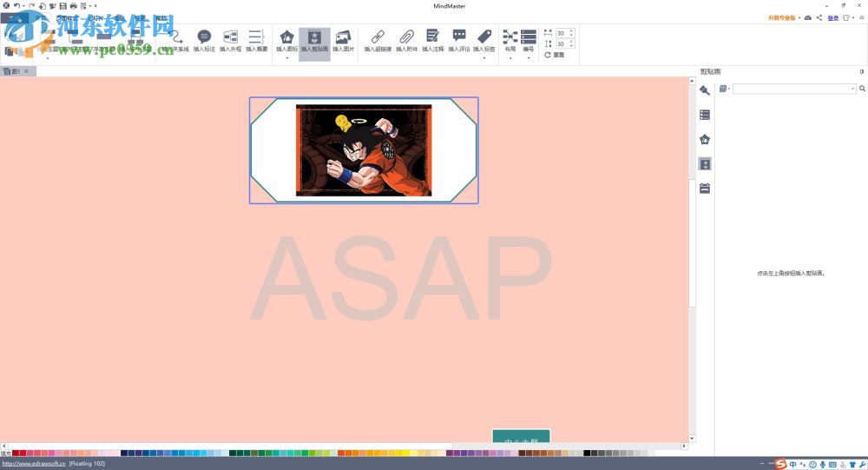The width and height of the screenshot is (868, 470).
Task: Open Format panel brush icon in sidebar
Action: 705,90
